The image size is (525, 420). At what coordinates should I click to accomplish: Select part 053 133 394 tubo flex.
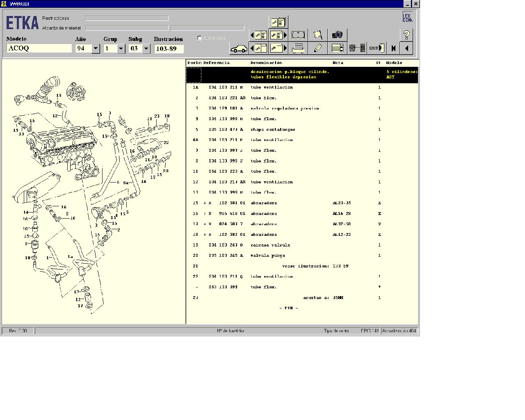pos(302,287)
